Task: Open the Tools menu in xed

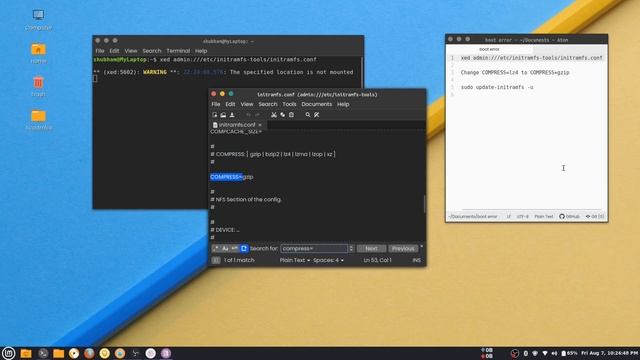Action: point(289,104)
